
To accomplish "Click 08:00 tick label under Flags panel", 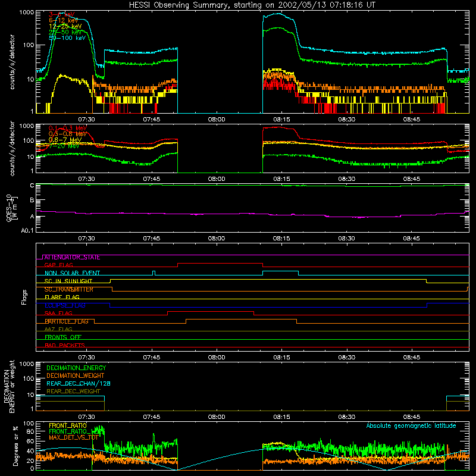I will 217,358.
